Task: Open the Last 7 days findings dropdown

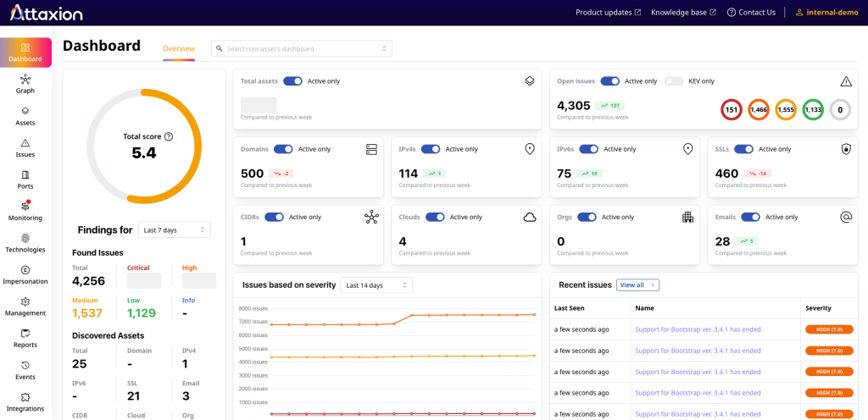Action: [175, 229]
